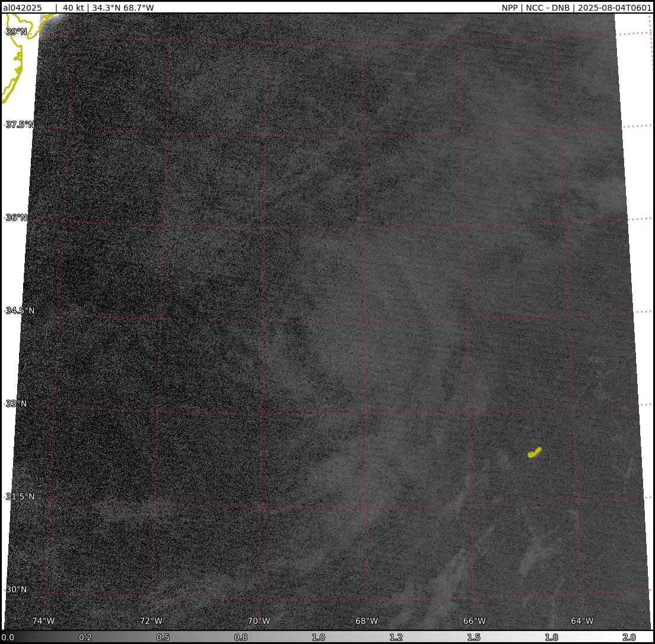
Task: Click the NPP satellite label in header
Action: (x=510, y=8)
